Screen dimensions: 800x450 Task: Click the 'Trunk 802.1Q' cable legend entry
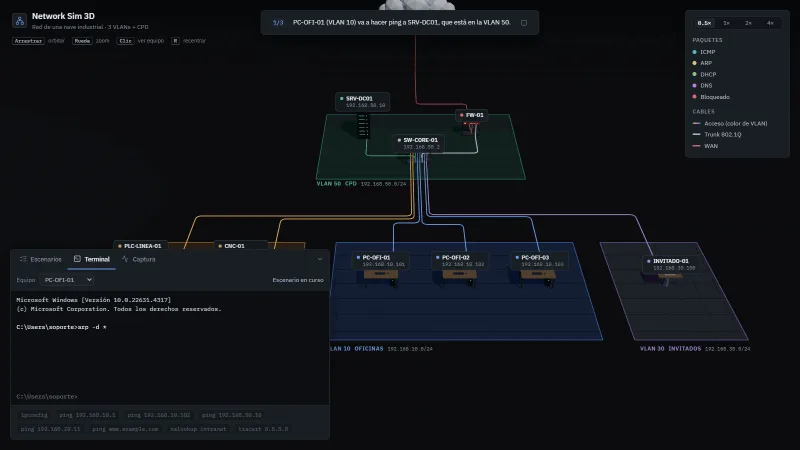pyautogui.click(x=717, y=135)
